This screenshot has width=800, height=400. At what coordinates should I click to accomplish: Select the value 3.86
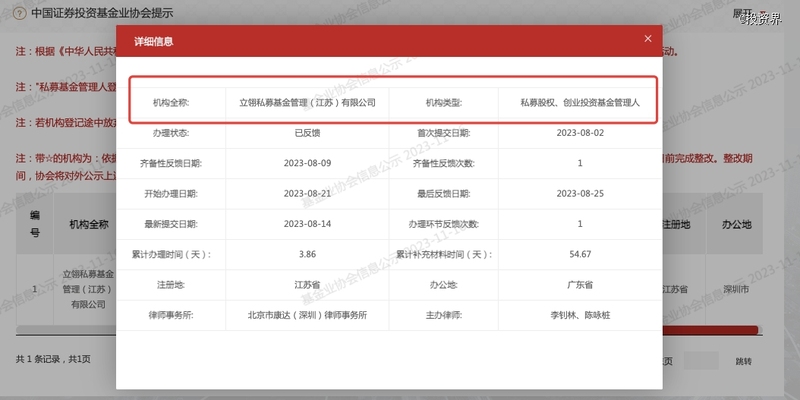tap(307, 254)
